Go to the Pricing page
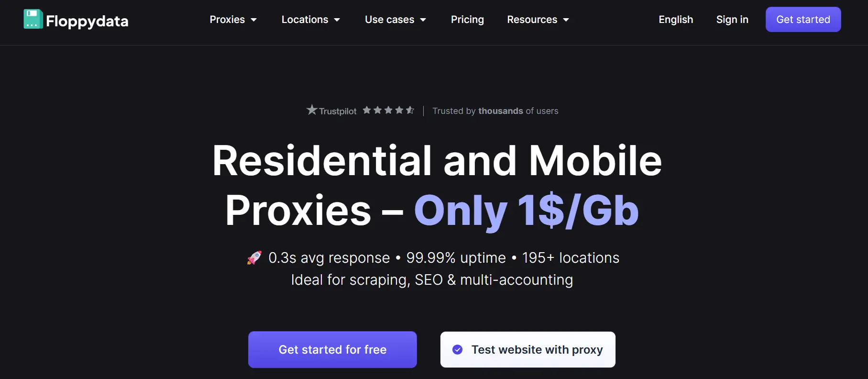Screen dimensions: 868x379 tap(467, 20)
